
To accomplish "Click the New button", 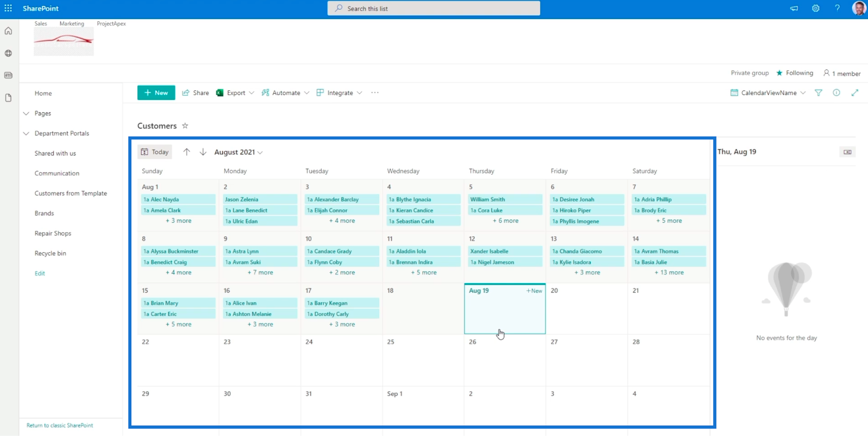I will pos(156,93).
